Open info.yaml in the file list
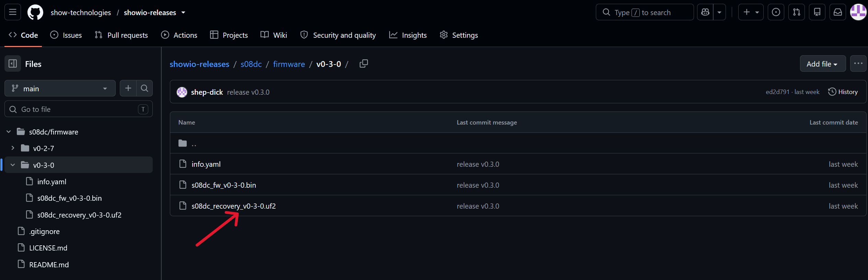This screenshot has height=280, width=868. [206, 164]
